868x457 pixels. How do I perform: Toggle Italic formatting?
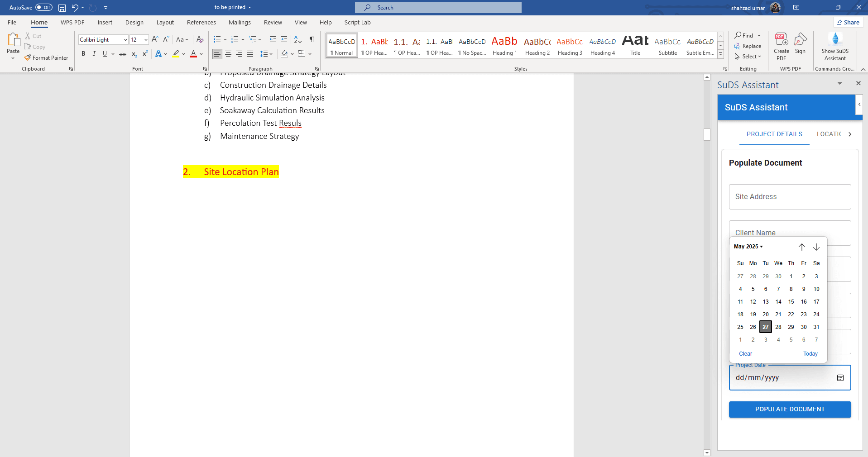[x=94, y=54]
